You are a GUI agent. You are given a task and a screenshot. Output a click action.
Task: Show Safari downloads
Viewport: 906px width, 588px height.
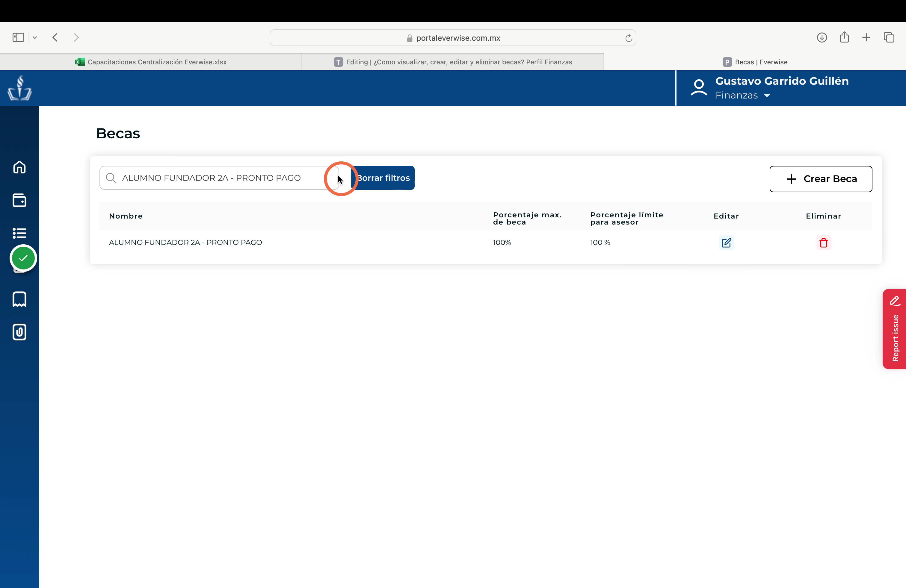point(822,37)
